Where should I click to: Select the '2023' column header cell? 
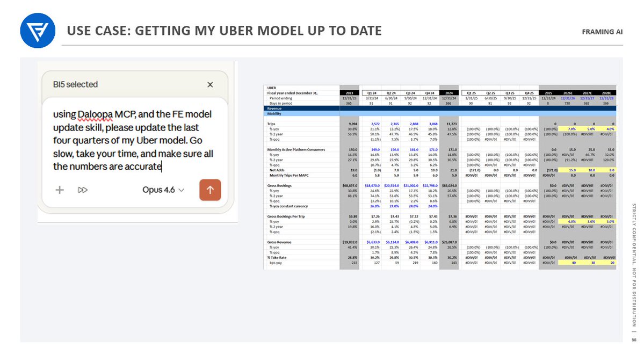[x=350, y=93]
